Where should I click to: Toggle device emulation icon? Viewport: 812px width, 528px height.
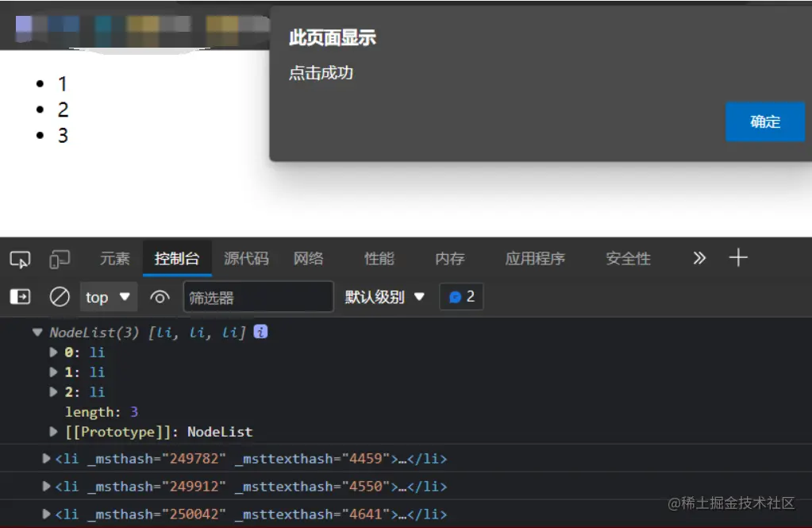60,259
